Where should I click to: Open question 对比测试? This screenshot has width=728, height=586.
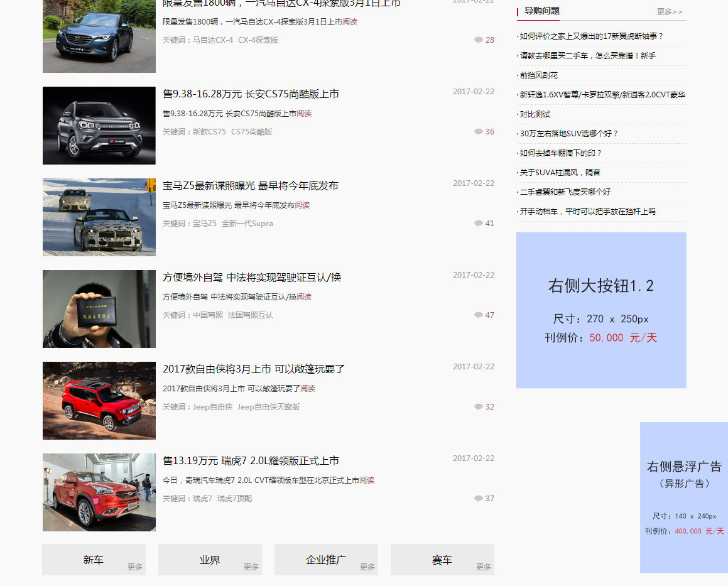click(535, 114)
